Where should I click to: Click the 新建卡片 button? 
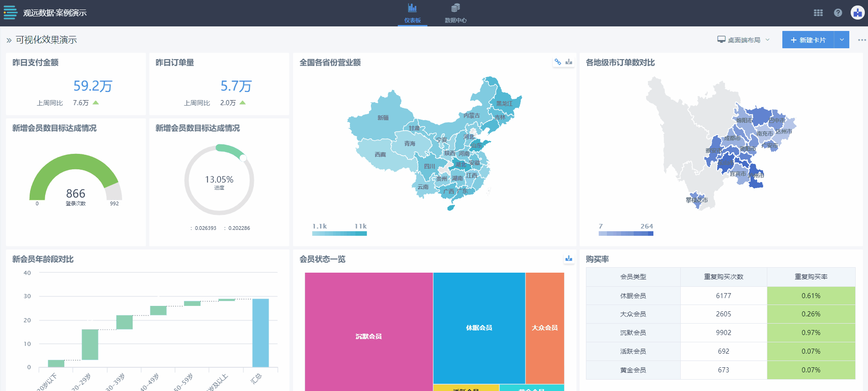[x=808, y=40]
